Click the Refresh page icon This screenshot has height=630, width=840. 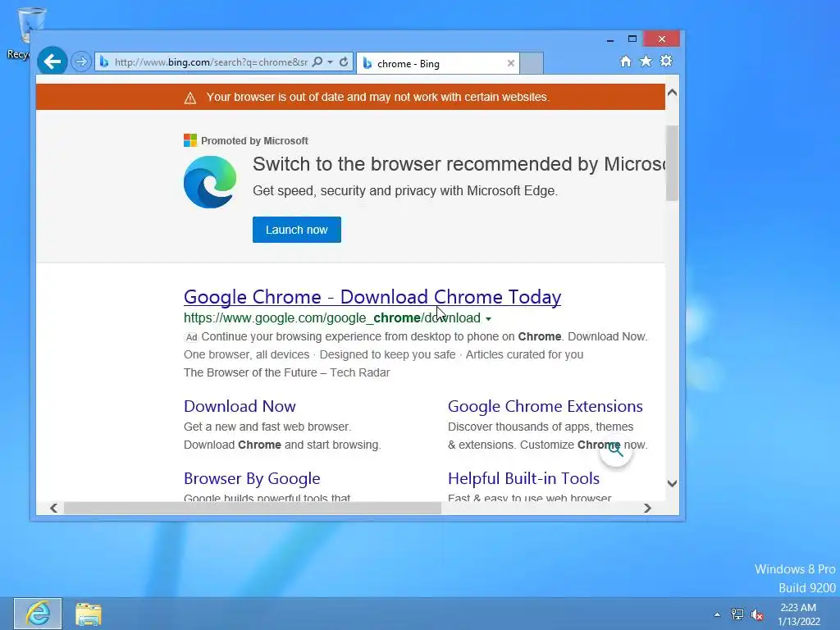(x=344, y=62)
